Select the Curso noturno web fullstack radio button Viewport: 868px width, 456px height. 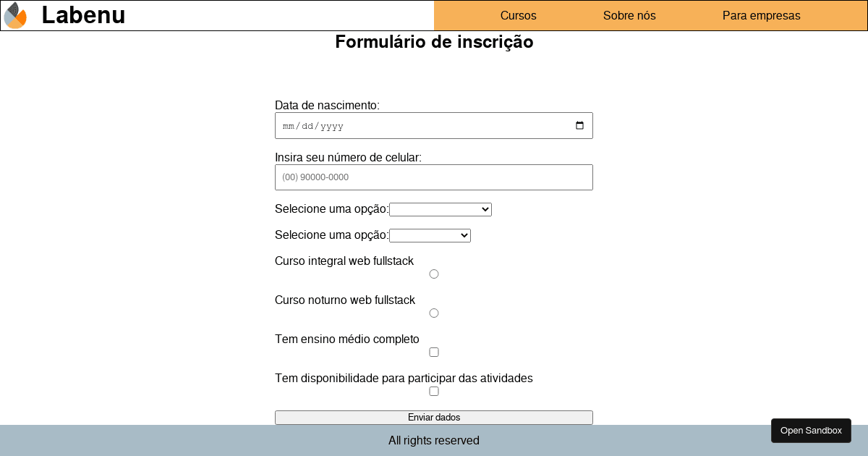tap(434, 313)
